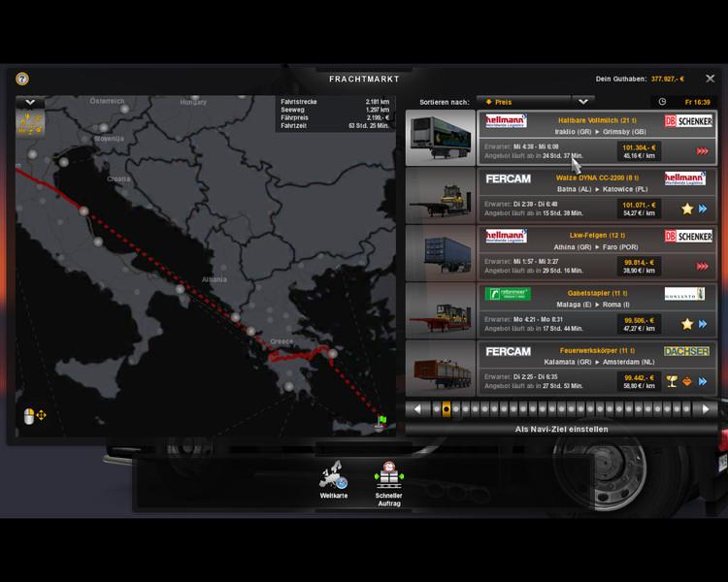Click star icon on Gabelstapler job
The height and width of the screenshot is (582, 728).
(x=685, y=323)
